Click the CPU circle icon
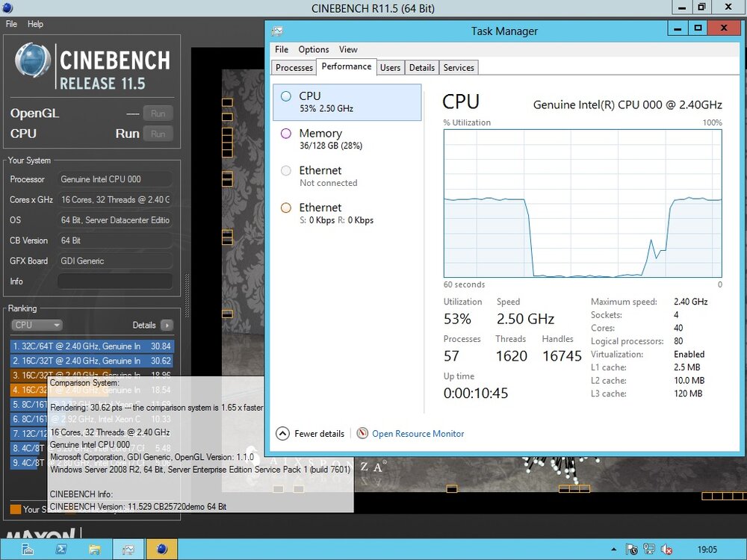Viewport: 747px width, 560px height. (286, 96)
